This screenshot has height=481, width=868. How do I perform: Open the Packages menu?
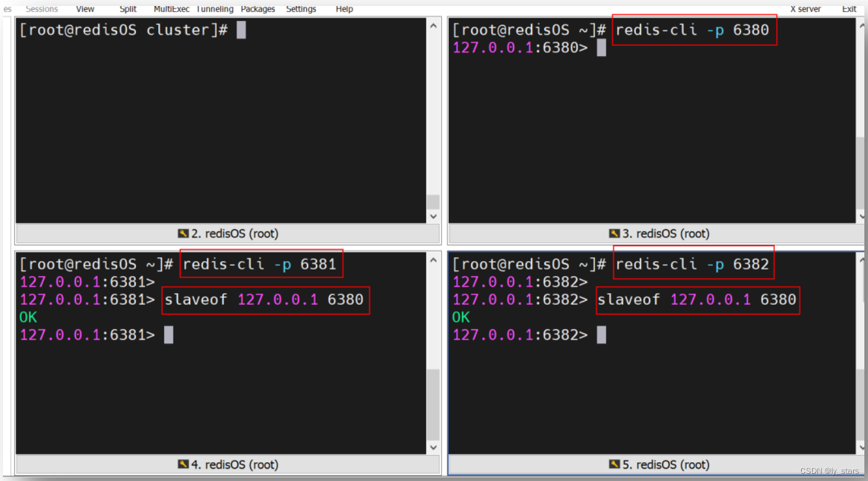click(258, 8)
